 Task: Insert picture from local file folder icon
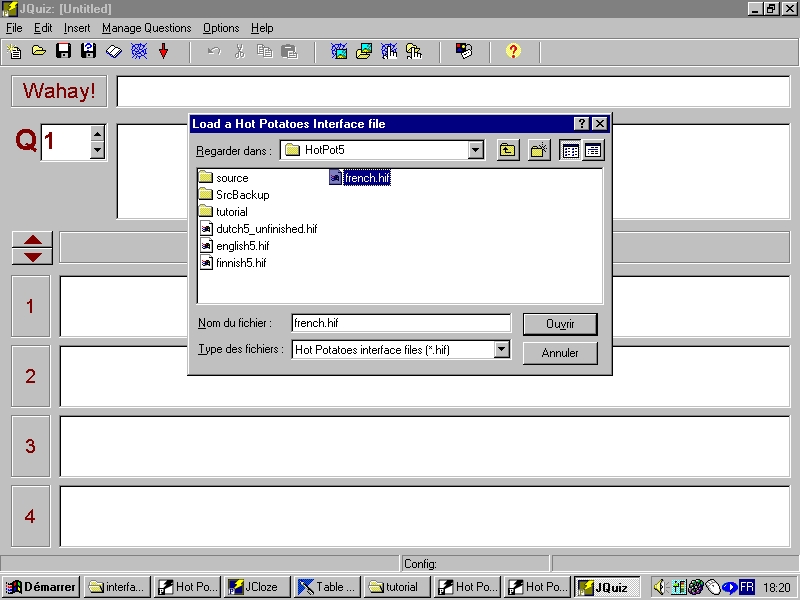[364, 51]
